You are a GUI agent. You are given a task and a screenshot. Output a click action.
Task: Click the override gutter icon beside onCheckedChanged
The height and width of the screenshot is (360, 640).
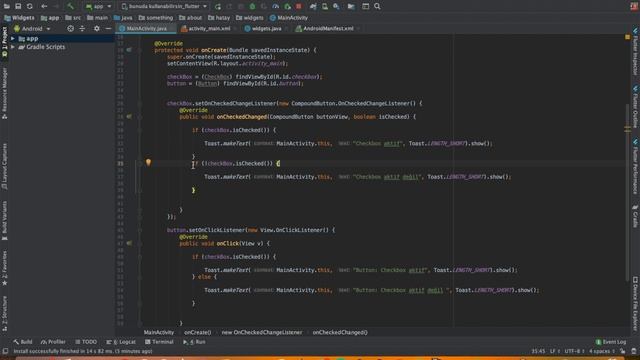pyautogui.click(x=129, y=117)
